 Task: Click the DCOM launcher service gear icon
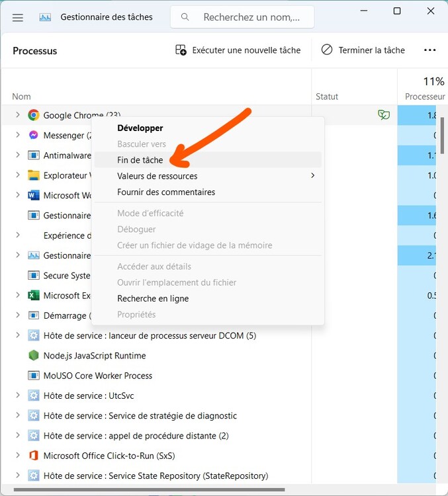tap(34, 335)
